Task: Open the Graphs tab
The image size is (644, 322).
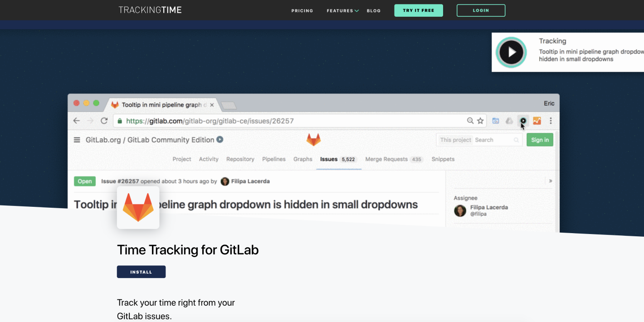Action: pyautogui.click(x=303, y=159)
